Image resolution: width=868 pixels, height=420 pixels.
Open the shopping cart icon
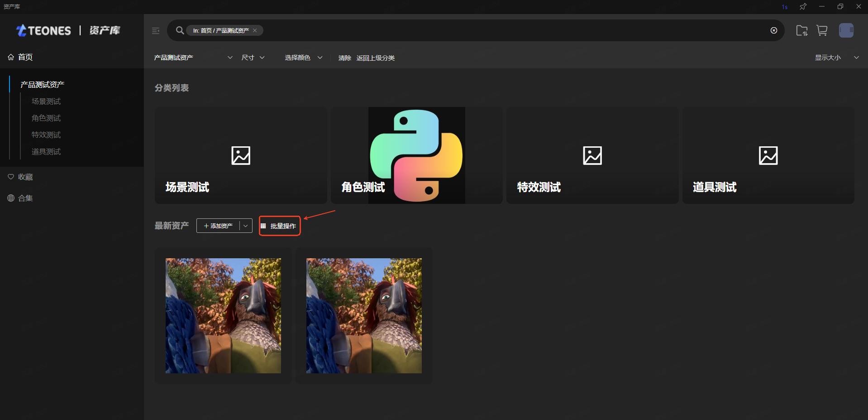point(822,30)
